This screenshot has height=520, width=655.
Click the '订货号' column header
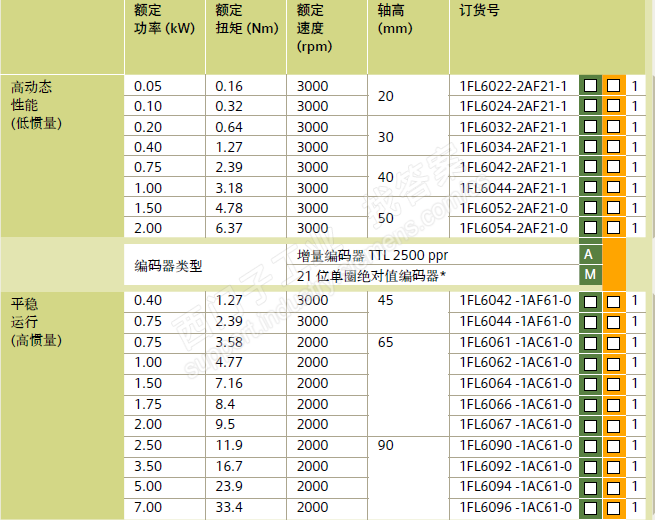[479, 10]
